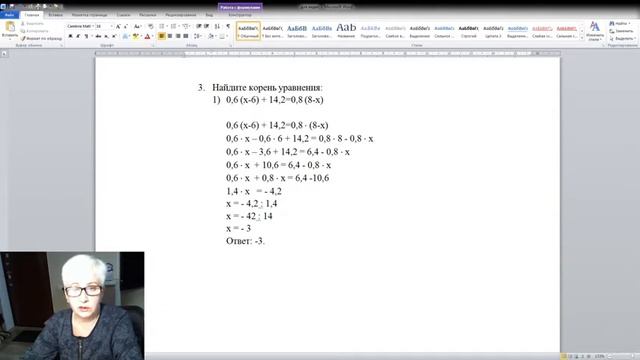Increase paragraph indent
This screenshot has width=640, height=360.
[207, 26]
